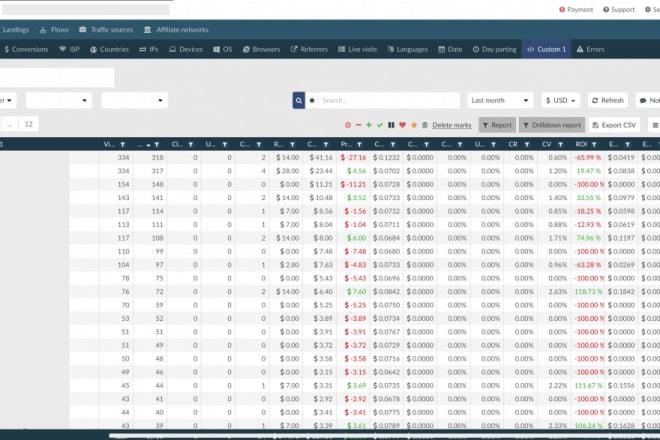Viewport: 660px width, 440px height.
Task: Switch to the IPs tab
Action: (x=149, y=49)
